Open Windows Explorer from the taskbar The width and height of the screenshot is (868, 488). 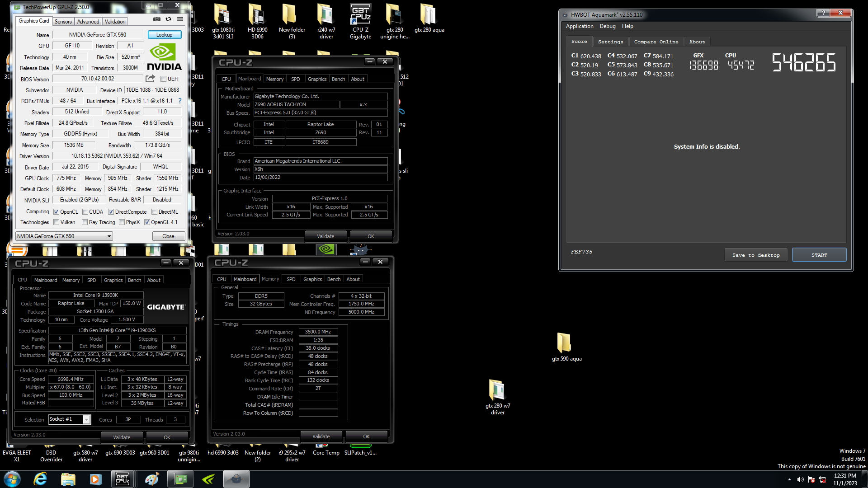[68, 479]
